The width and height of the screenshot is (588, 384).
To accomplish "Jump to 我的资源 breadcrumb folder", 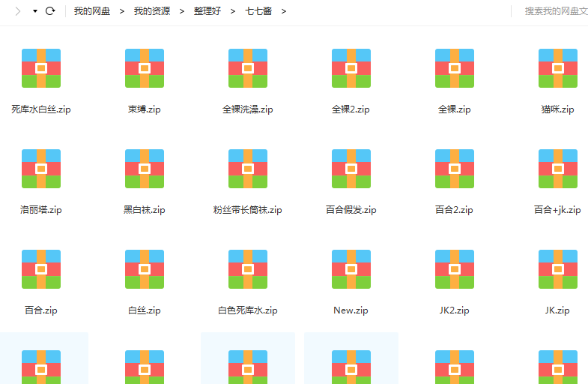I will [x=152, y=11].
